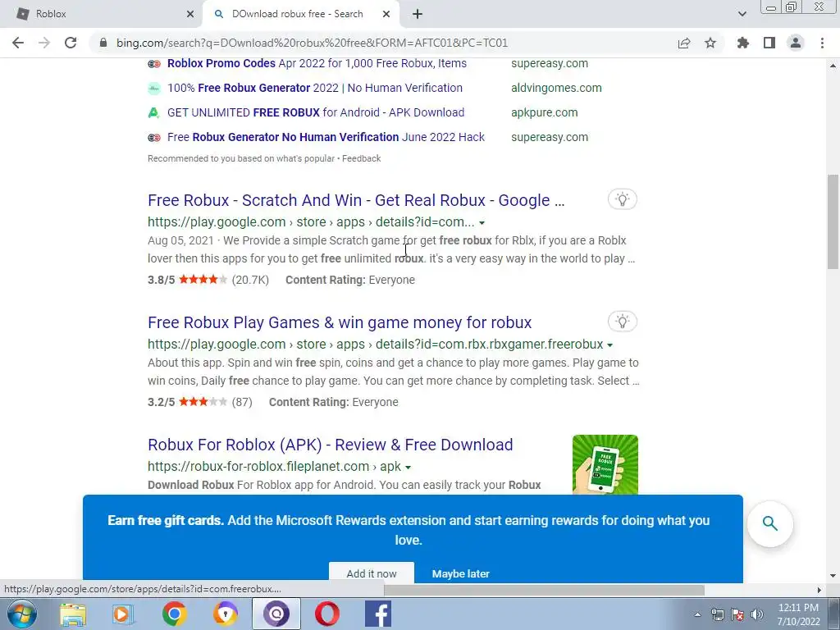
Task: Expand dropdown arrow after rbxgamer.freerobux URL
Action: coord(609,345)
